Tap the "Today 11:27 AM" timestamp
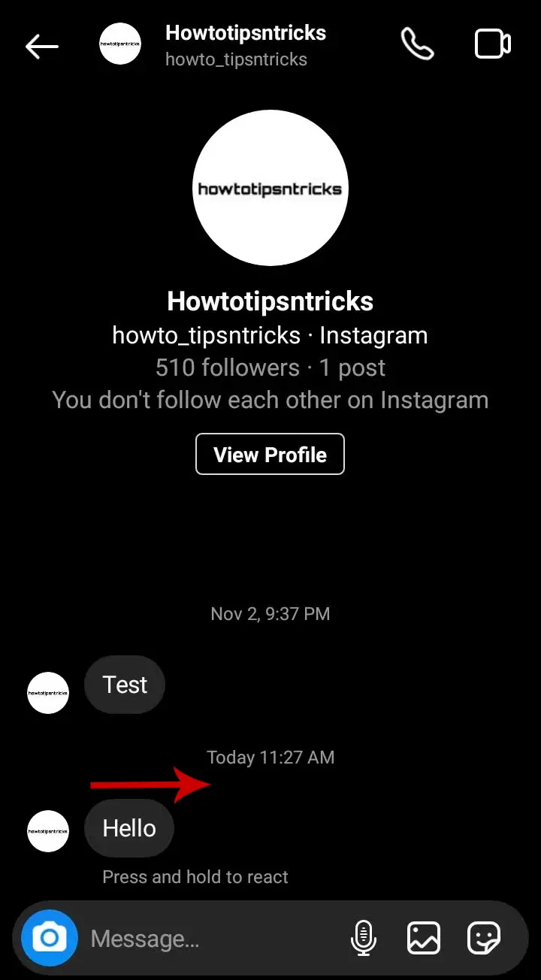 pyautogui.click(x=270, y=757)
